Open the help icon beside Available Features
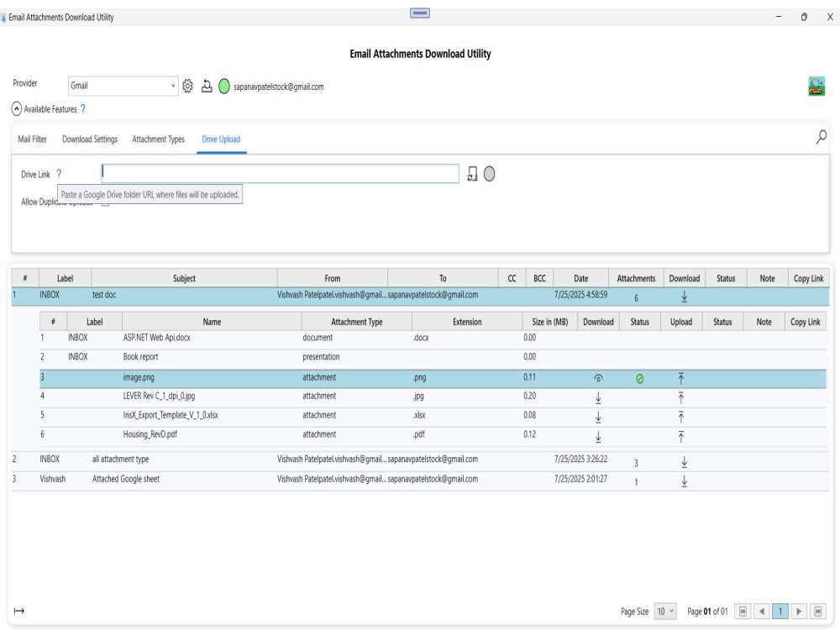The width and height of the screenshot is (840, 630). click(83, 108)
